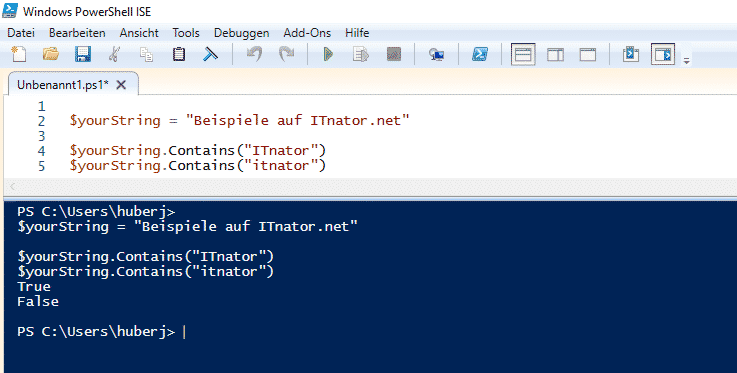Click editor line 4 Contains("ITnator")
Image resolution: width=737 pixels, height=373 pixels.
(197, 151)
